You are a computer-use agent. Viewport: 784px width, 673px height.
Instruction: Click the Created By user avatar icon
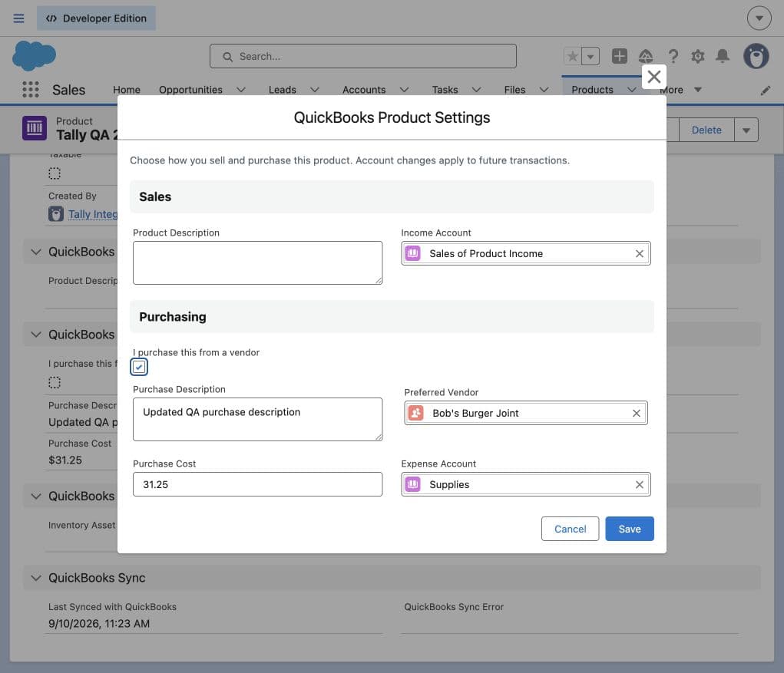click(55, 214)
